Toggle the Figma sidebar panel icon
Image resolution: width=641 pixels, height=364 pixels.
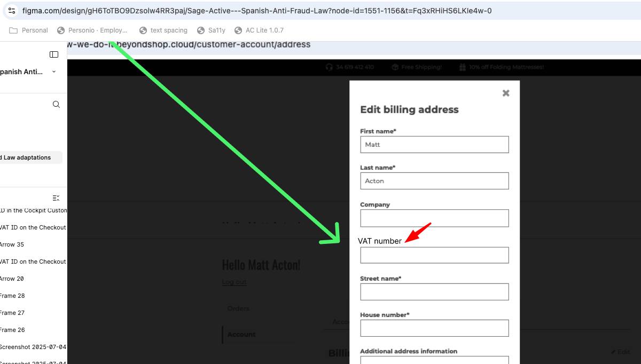click(x=54, y=54)
